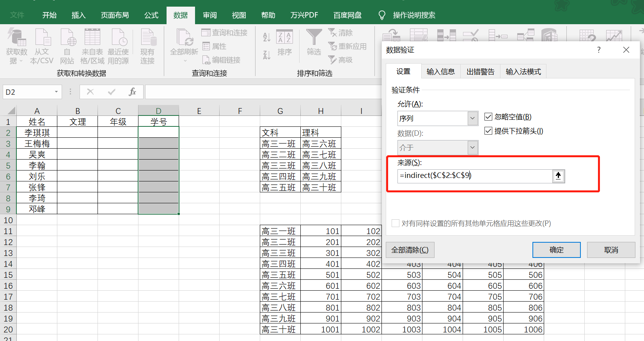
Task: Click the OK (确定) button
Action: [x=557, y=250]
